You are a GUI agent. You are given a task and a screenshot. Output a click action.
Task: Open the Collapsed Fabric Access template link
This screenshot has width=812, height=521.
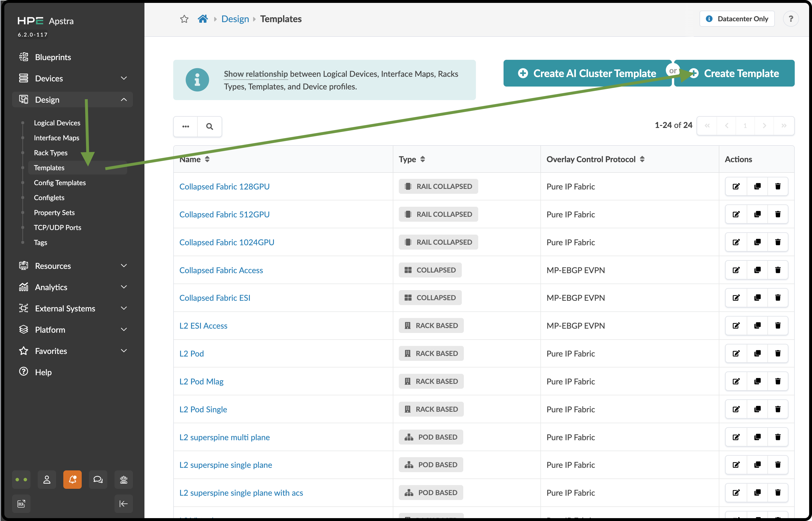(221, 270)
